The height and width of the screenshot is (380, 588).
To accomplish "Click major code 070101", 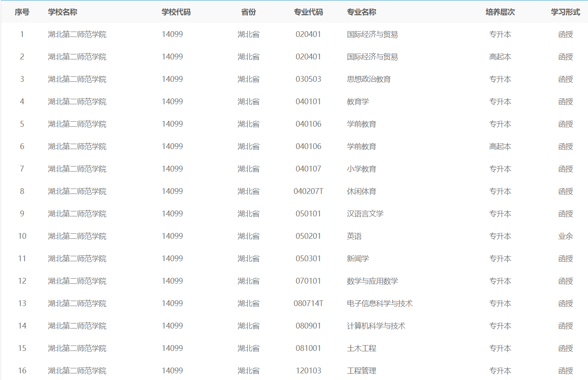I will (x=308, y=281).
